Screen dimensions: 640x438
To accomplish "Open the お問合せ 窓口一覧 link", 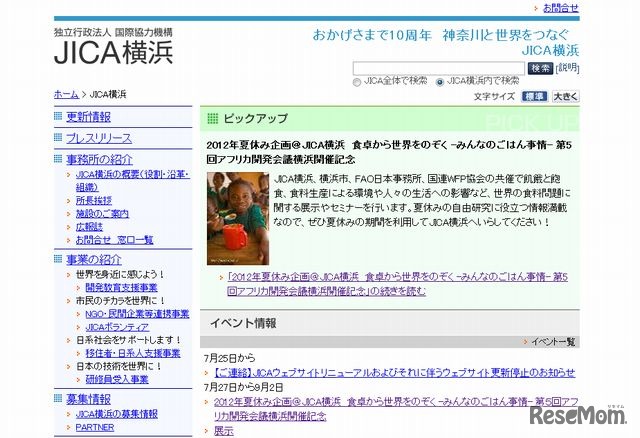I will click(115, 240).
